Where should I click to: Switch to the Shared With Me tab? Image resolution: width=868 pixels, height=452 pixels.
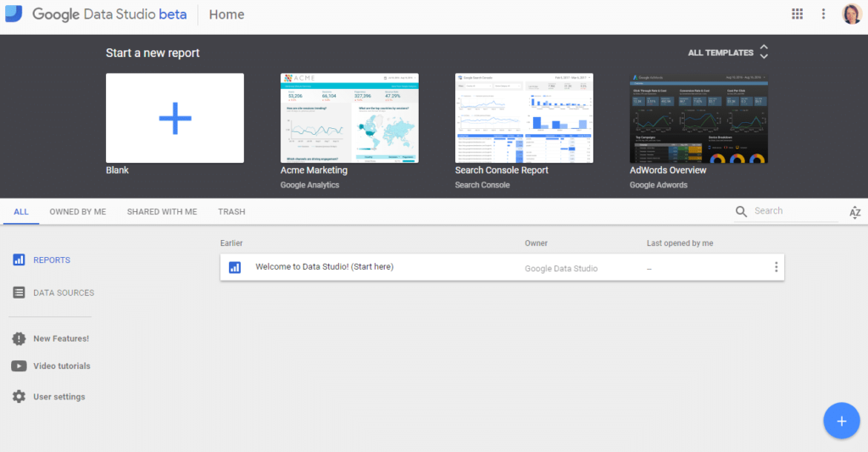point(162,212)
